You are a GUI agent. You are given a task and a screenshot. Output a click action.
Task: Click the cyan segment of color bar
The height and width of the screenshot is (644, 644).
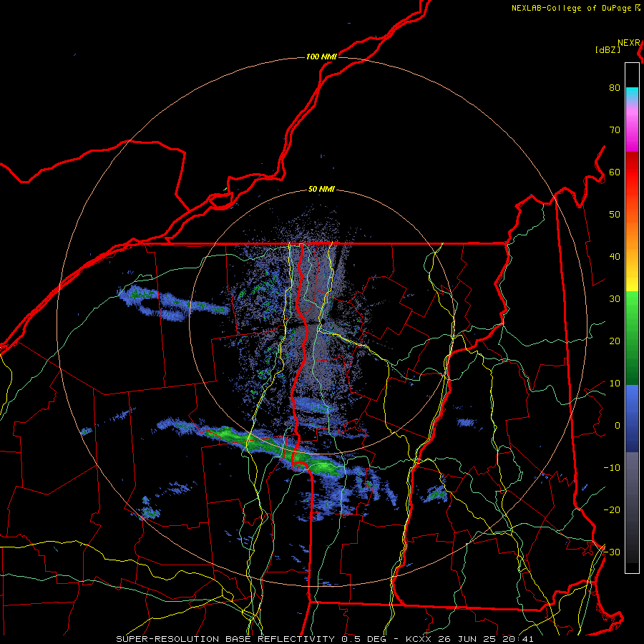(632, 94)
